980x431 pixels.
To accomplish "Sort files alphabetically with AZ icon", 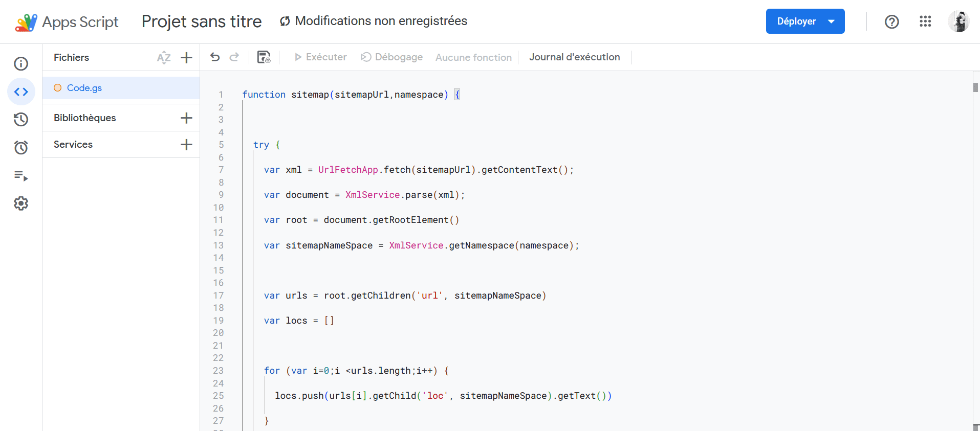I will (x=164, y=58).
